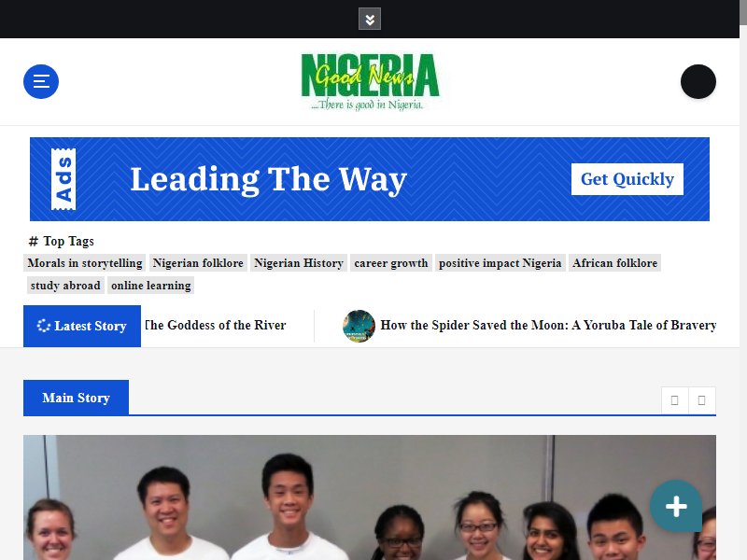Screen dimensions: 747x560
Task: Select the Nigerian folklore tag
Action: [x=198, y=263]
